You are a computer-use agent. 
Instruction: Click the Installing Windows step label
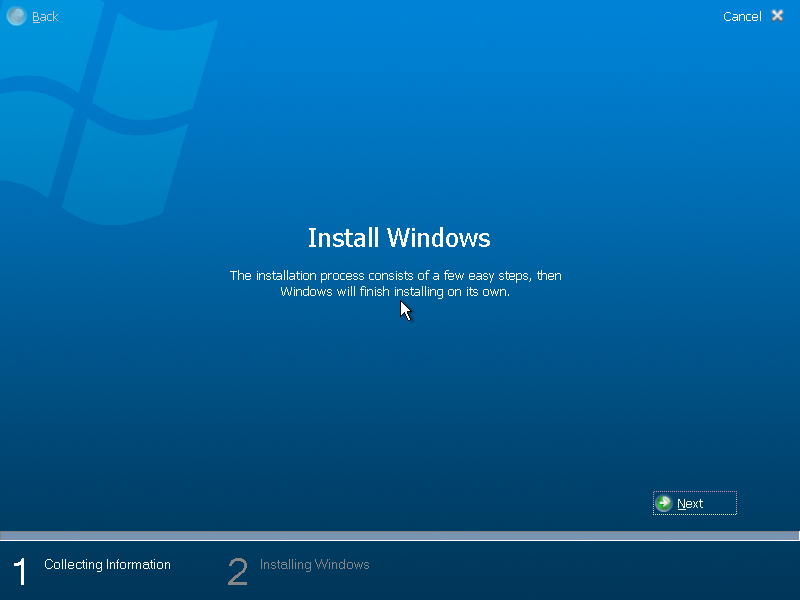(x=314, y=564)
